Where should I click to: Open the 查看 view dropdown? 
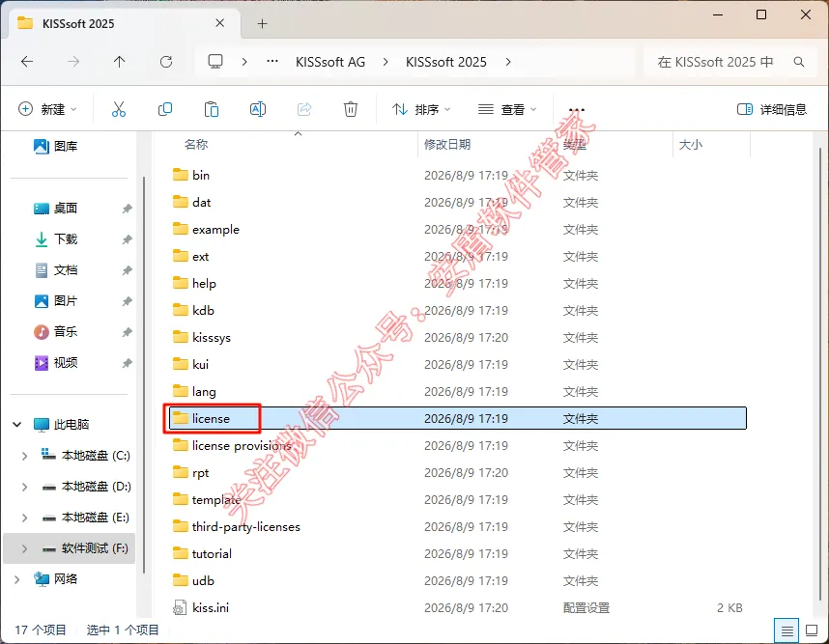pyautogui.click(x=507, y=109)
